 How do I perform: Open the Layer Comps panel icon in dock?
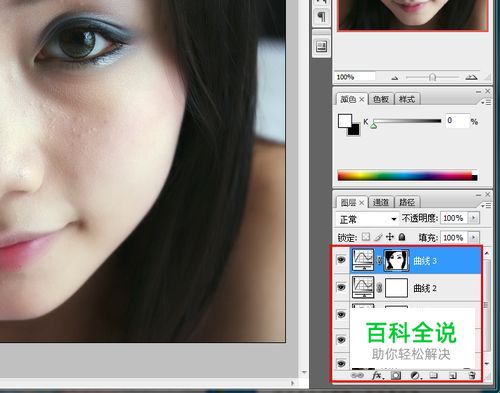(x=321, y=46)
